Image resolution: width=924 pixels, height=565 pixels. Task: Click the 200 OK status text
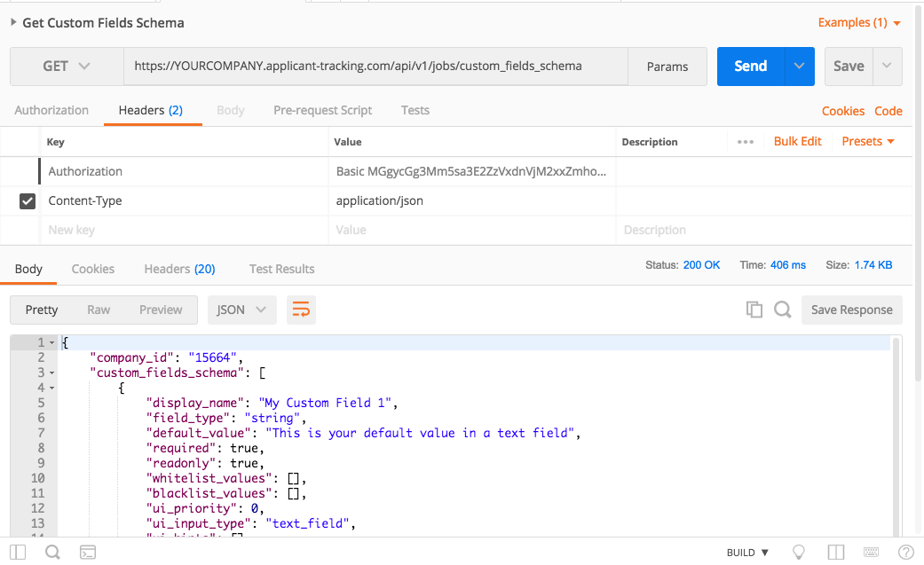(x=701, y=265)
